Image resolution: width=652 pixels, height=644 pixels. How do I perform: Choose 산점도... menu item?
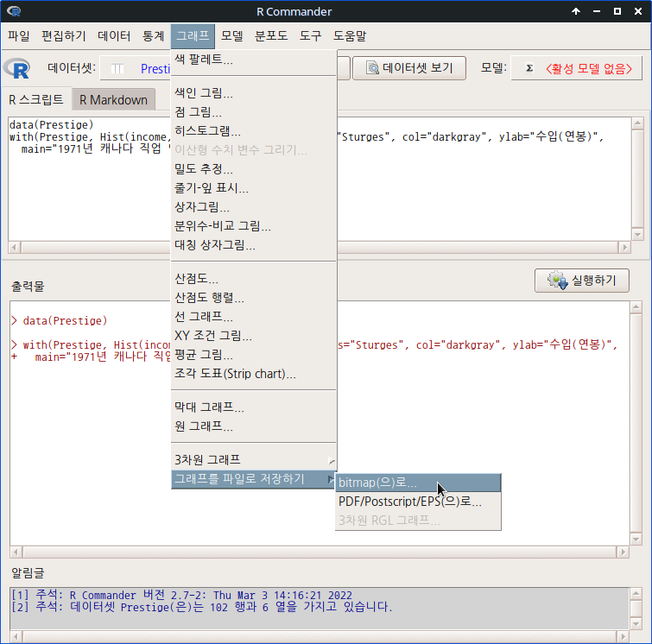[x=253, y=279]
